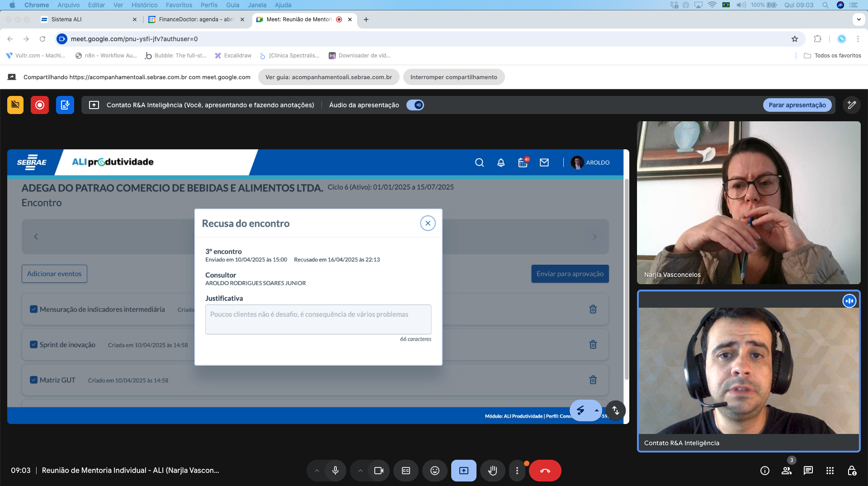Close the Recusa do encontro dialog

pos(428,223)
